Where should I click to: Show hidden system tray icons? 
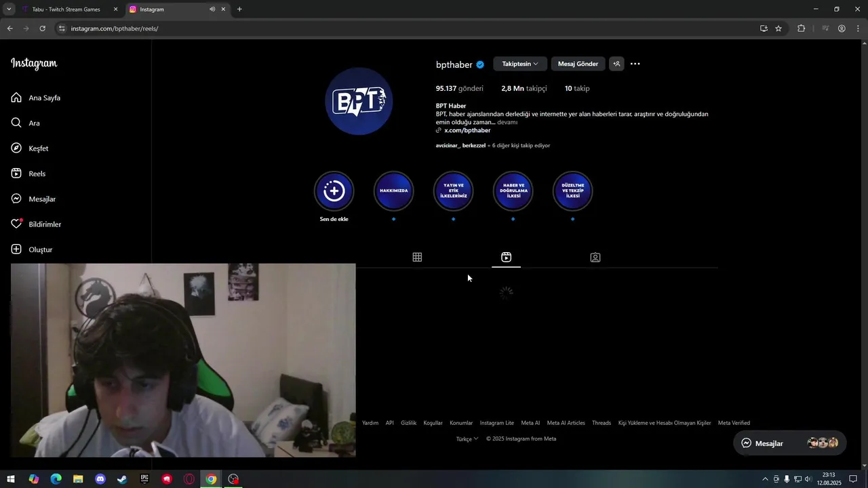[766, 479]
